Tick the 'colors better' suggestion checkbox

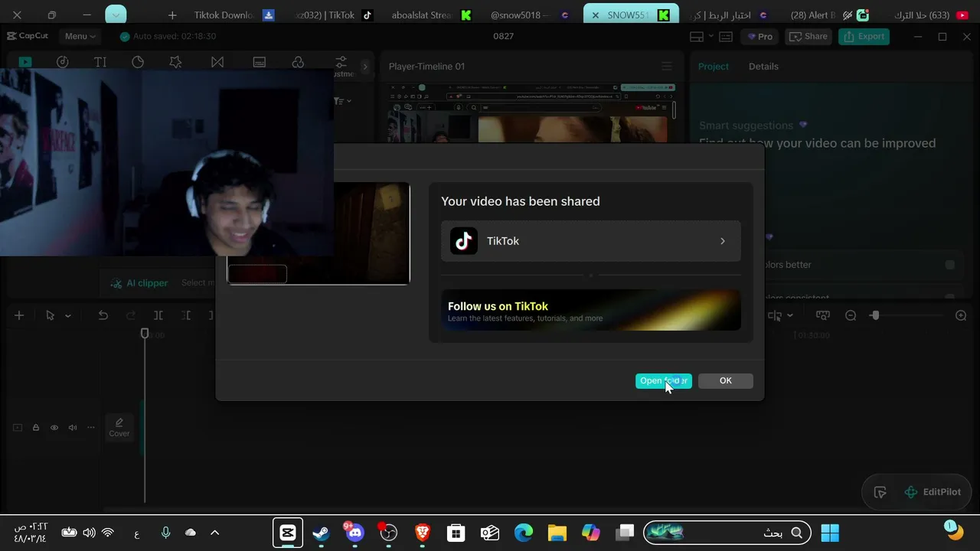coord(950,265)
